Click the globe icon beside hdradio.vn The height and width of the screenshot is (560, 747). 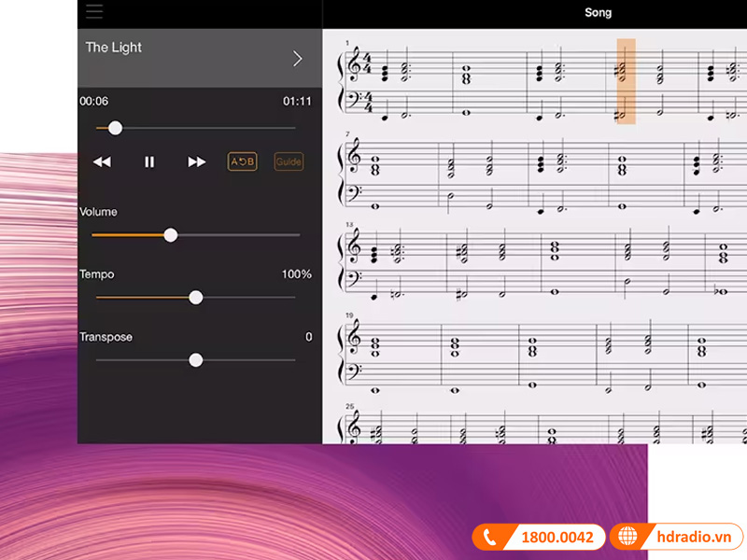click(627, 538)
